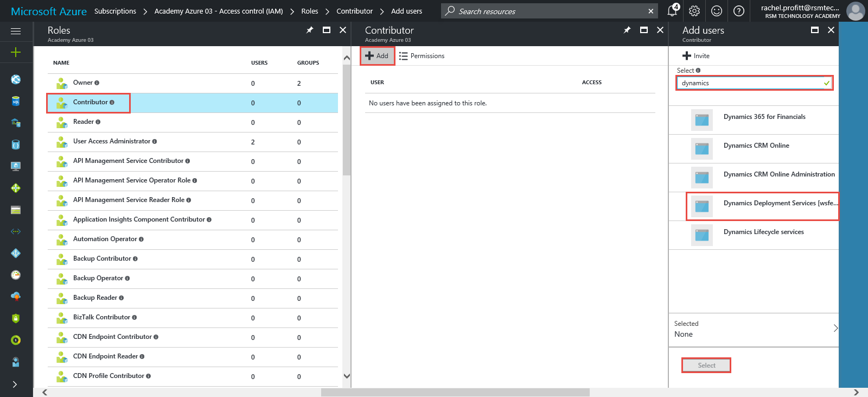Select API Management Service Contributor role
Image resolution: width=868 pixels, height=397 pixels.
[193, 161]
